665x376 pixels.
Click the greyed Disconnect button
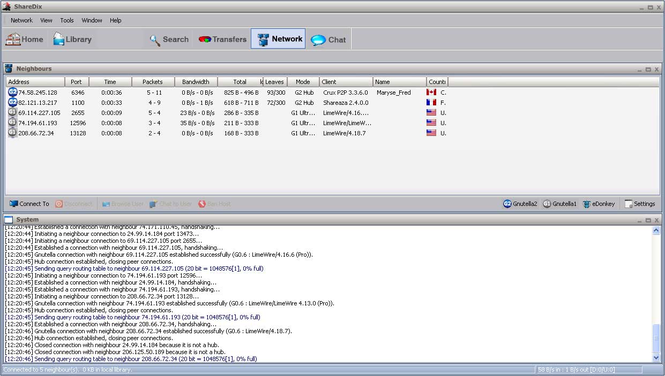point(74,204)
